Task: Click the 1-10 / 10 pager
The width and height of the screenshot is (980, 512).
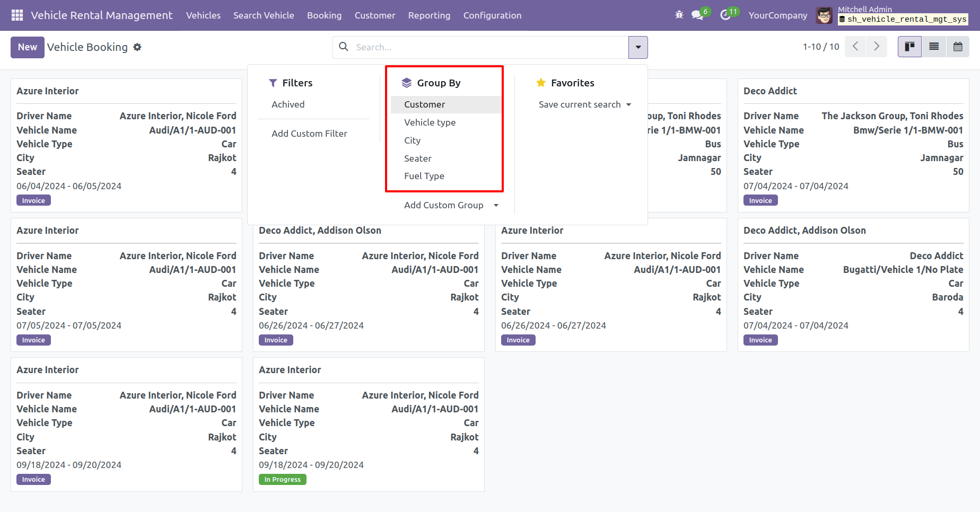Action: pyautogui.click(x=821, y=47)
